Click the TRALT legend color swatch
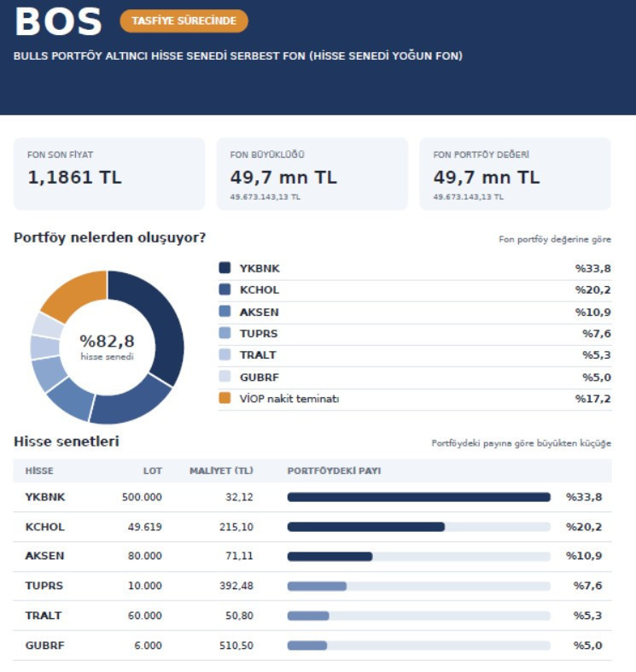 (x=225, y=354)
